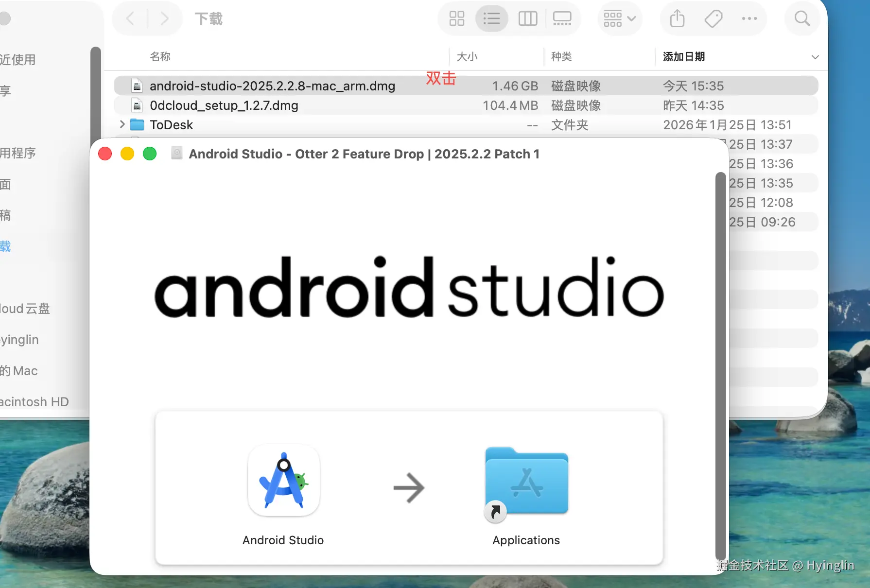Click the 文件夹 kind cell for ToDesk
This screenshot has width=870, height=588.
[x=570, y=125]
